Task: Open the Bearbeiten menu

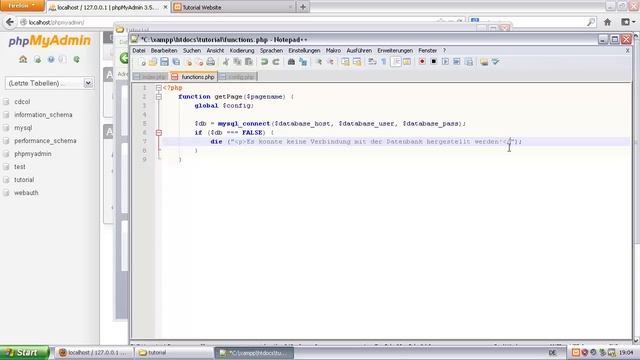Action: click(164, 51)
